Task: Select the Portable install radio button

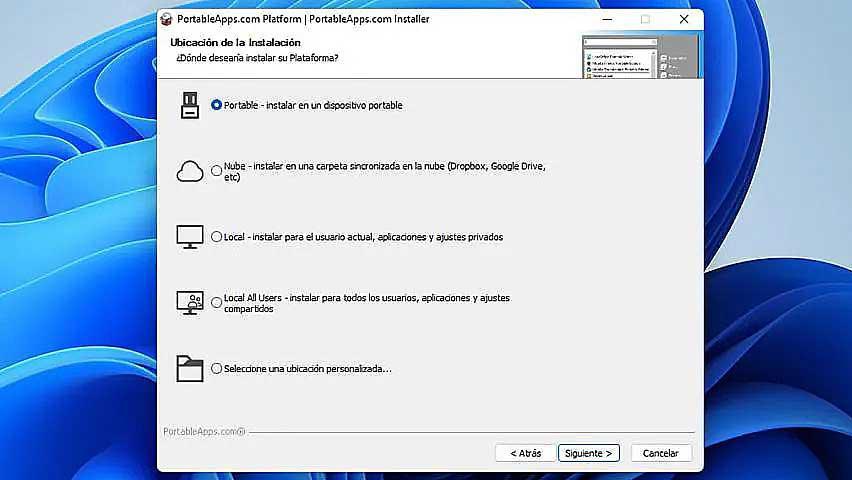Action: (x=216, y=105)
